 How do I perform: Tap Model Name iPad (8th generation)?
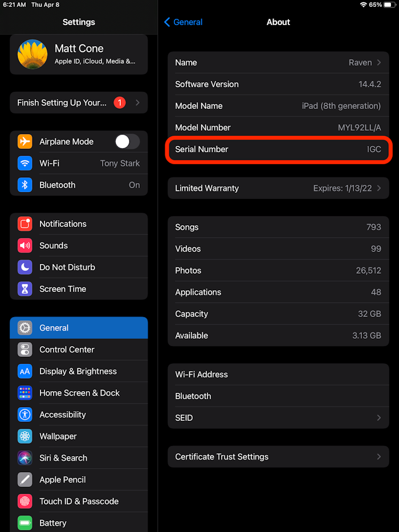tap(341, 106)
